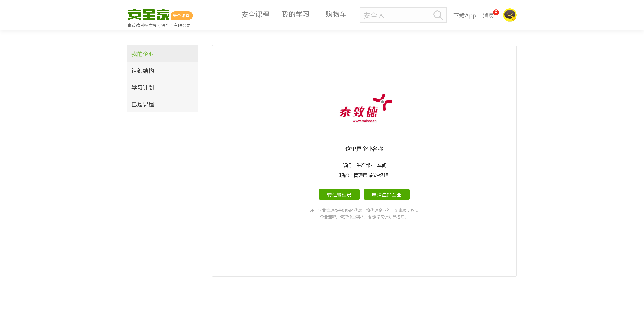Viewport: 644px width, 311px height.
Task: Click the 职能：管理层岗位-经理 text
Action: click(x=364, y=175)
